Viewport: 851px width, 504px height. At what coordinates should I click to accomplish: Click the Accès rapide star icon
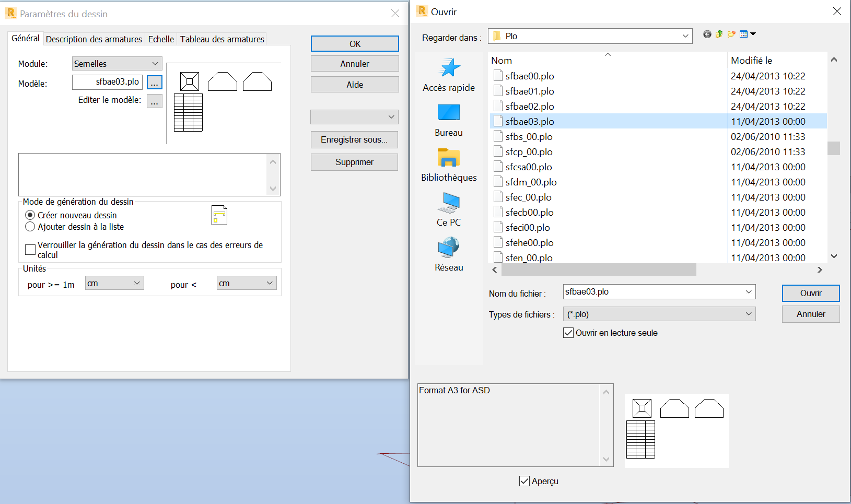[x=449, y=68]
